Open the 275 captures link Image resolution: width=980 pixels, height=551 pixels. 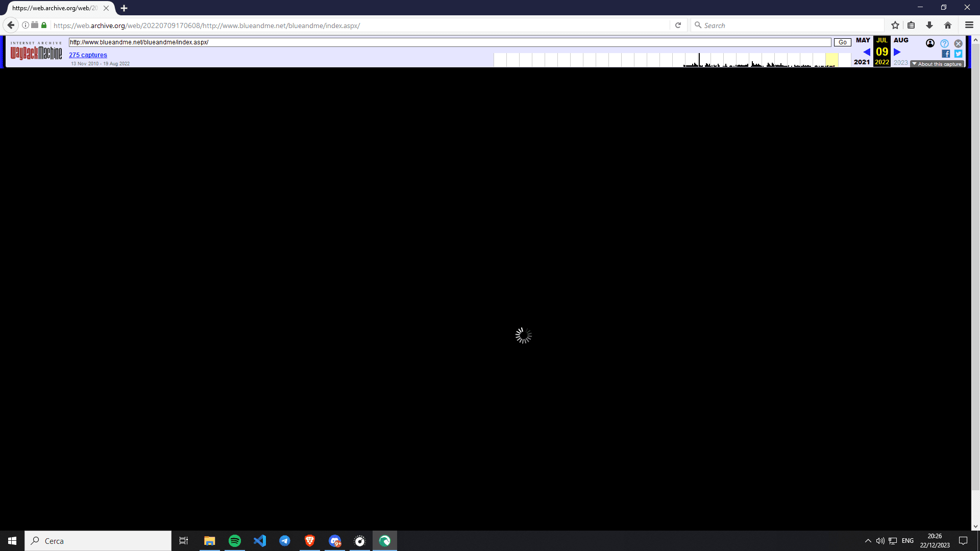pyautogui.click(x=88, y=55)
